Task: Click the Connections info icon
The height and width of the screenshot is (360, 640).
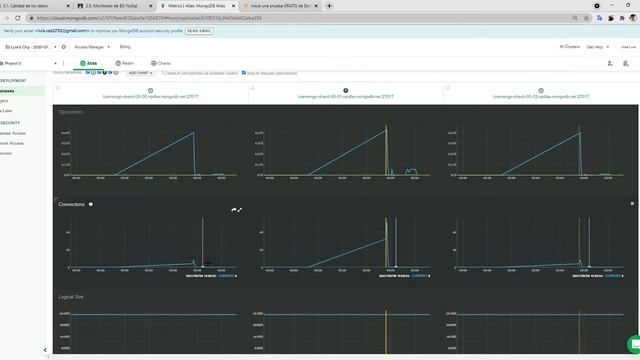Action: pos(91,204)
